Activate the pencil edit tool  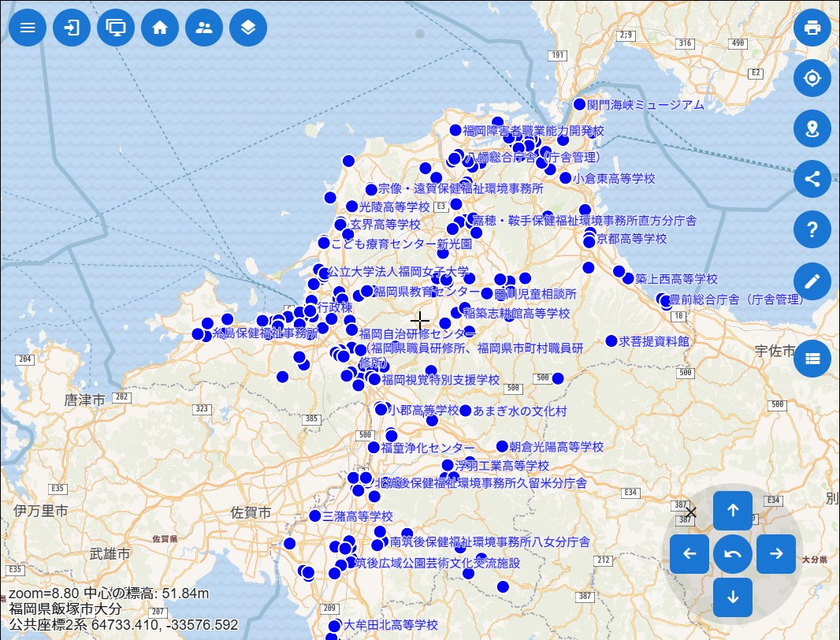[812, 281]
